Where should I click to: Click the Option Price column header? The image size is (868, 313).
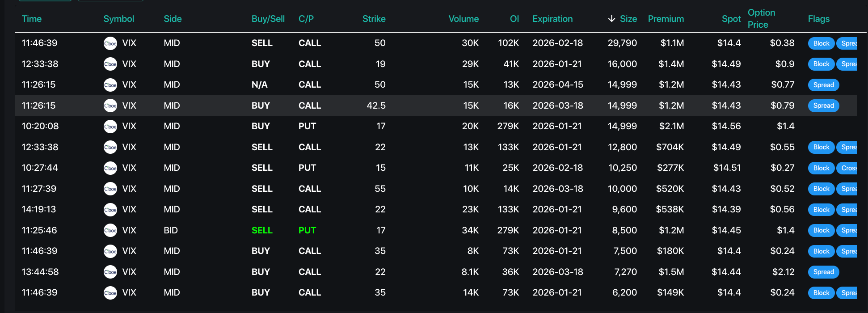point(761,19)
